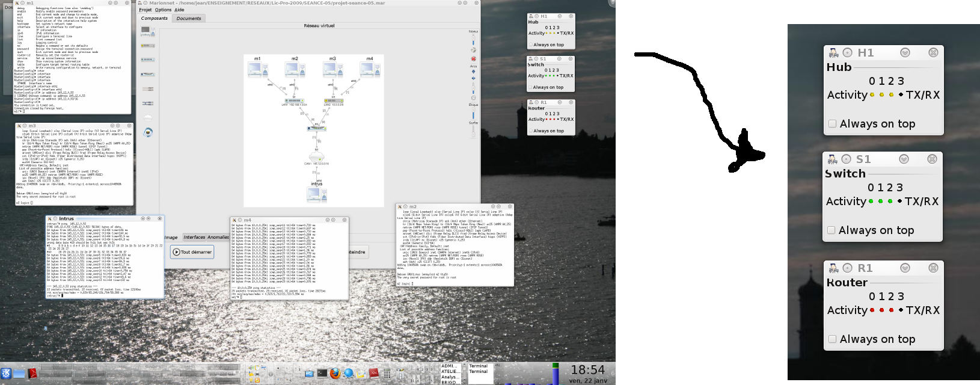Image resolution: width=980 pixels, height=385 pixels.
Task: Open window menu icon of Marionnet window
Action: (139, 3)
